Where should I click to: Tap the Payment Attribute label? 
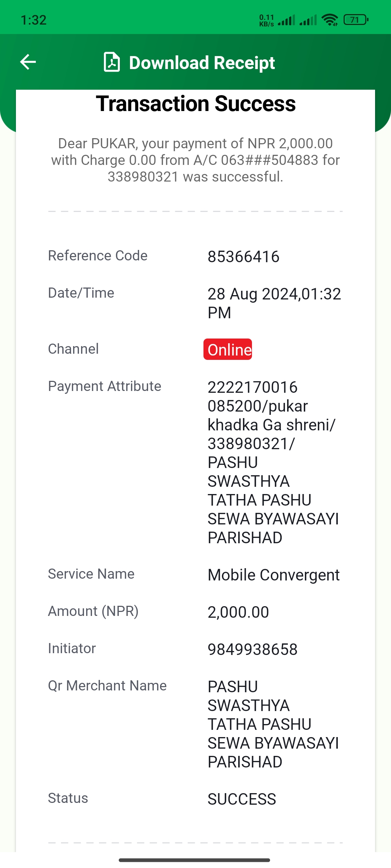(105, 386)
